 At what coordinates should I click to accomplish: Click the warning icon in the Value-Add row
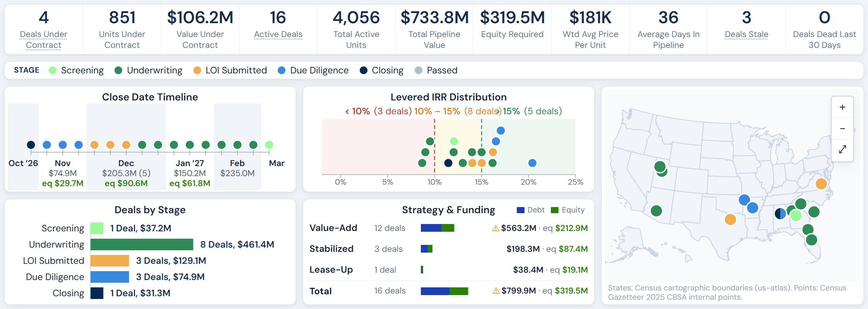(x=496, y=228)
